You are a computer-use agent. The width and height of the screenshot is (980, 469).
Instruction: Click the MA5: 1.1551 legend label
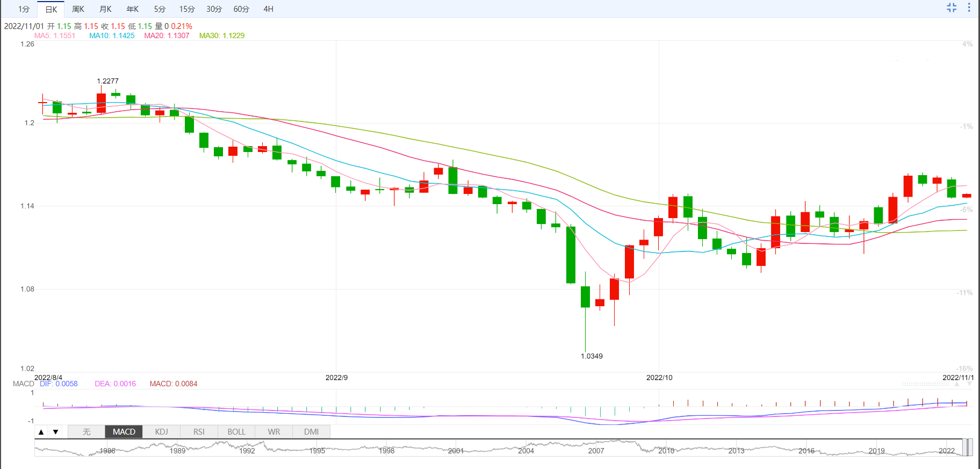tap(55, 35)
